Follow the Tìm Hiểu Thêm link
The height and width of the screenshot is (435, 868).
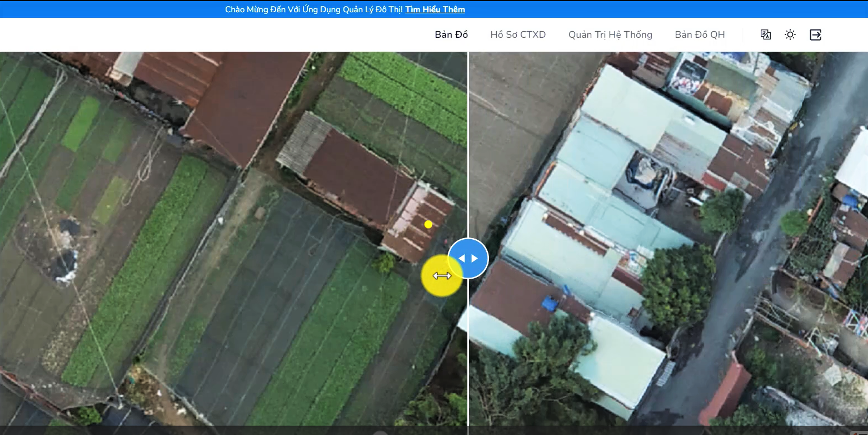click(x=435, y=9)
